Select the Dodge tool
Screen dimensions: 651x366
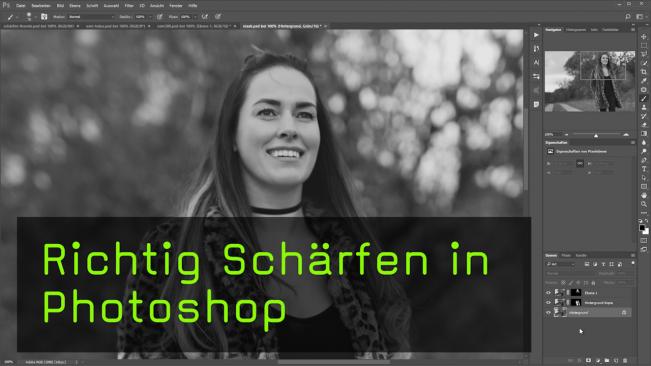[x=644, y=151]
